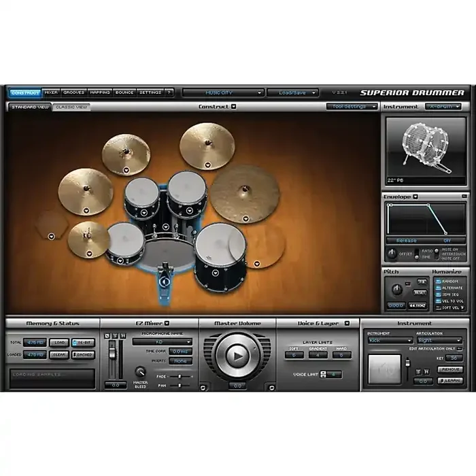Image resolution: width=476 pixels, height=476 pixels.
Task: Click the Envelope panel minimize icon
Action: [464, 197]
